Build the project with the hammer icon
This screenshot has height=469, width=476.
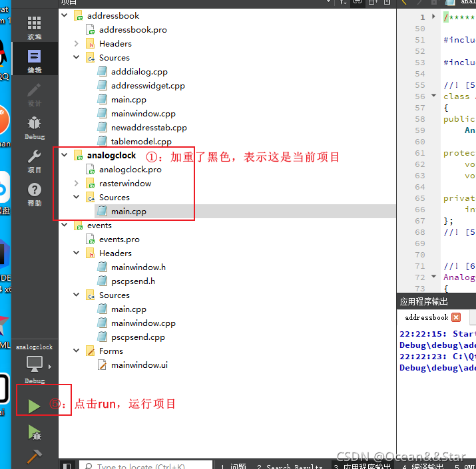click(35, 456)
